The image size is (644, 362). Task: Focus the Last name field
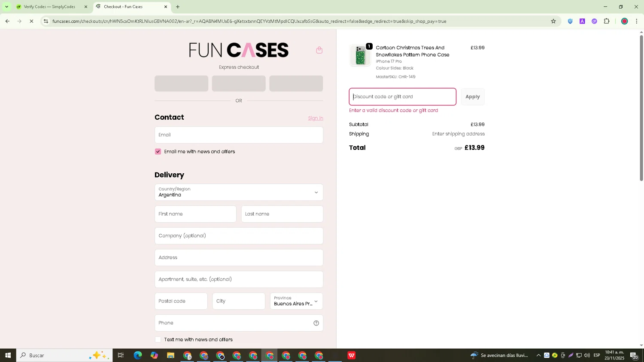click(x=282, y=214)
